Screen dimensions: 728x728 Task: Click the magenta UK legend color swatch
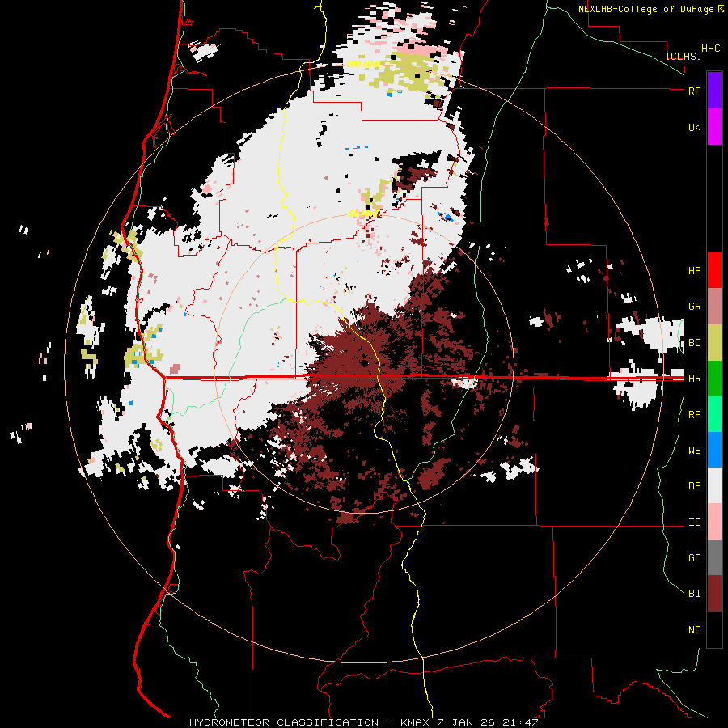[x=714, y=126]
